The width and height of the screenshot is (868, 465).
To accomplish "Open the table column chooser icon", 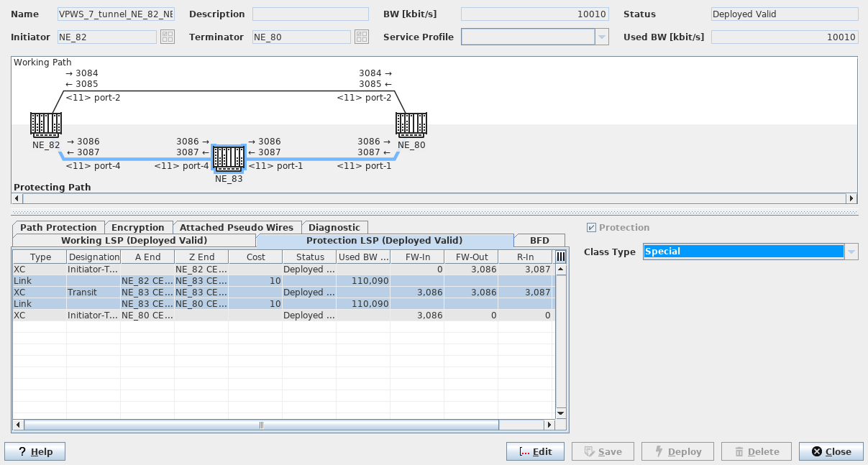I will [x=560, y=257].
